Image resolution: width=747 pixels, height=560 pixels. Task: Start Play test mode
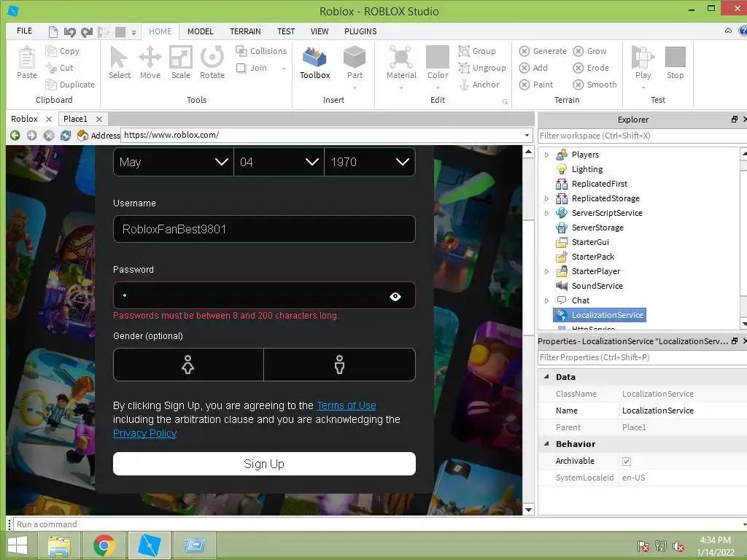643,63
